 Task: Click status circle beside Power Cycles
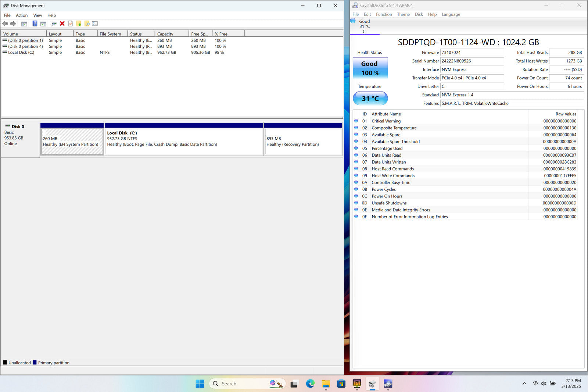356,189
